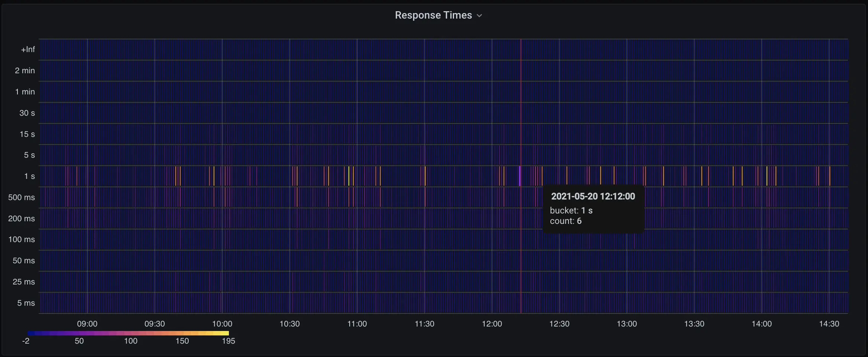Select the 5 ms bucket label
The height and width of the screenshot is (357, 868).
coord(26,303)
